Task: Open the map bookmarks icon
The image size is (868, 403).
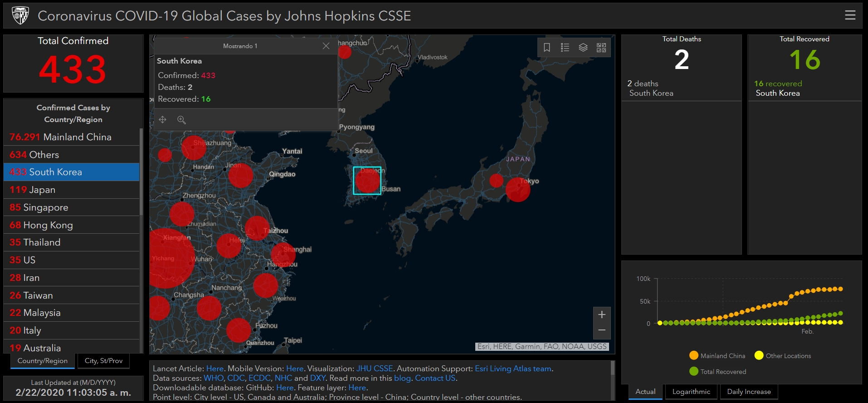Action: 547,47
